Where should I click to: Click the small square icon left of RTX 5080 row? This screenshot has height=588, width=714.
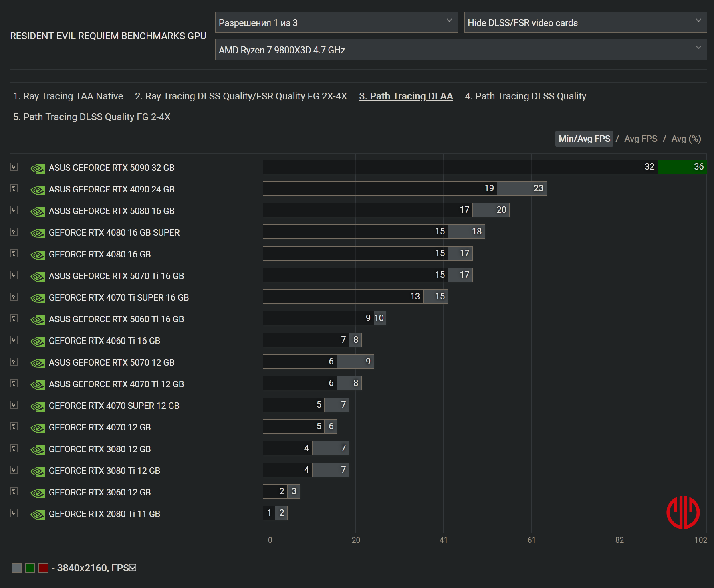click(x=14, y=210)
